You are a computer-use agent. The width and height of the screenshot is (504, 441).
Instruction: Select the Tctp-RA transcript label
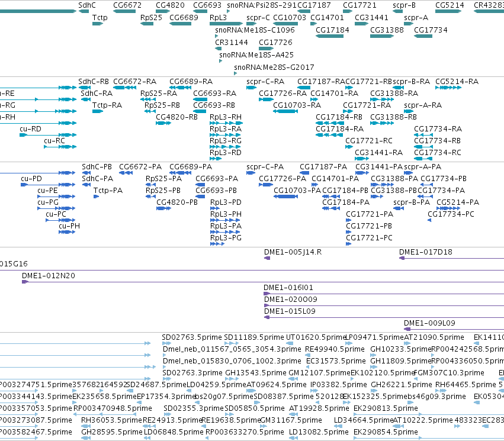[107, 105]
